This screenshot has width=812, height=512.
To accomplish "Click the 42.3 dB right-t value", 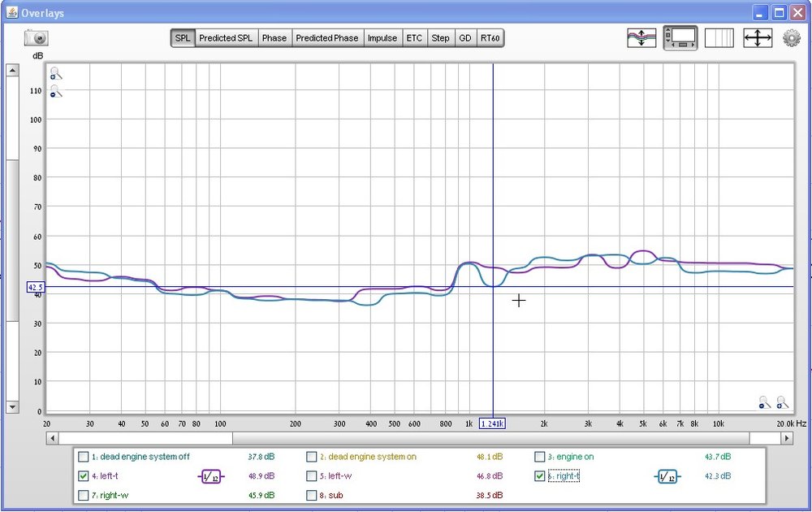I will [x=718, y=476].
